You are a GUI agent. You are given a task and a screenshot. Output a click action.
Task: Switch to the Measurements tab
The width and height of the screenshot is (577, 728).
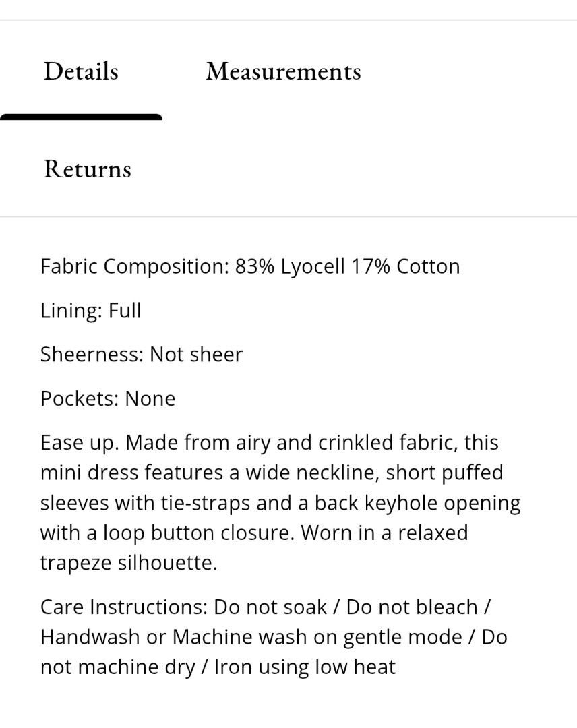pos(284,71)
